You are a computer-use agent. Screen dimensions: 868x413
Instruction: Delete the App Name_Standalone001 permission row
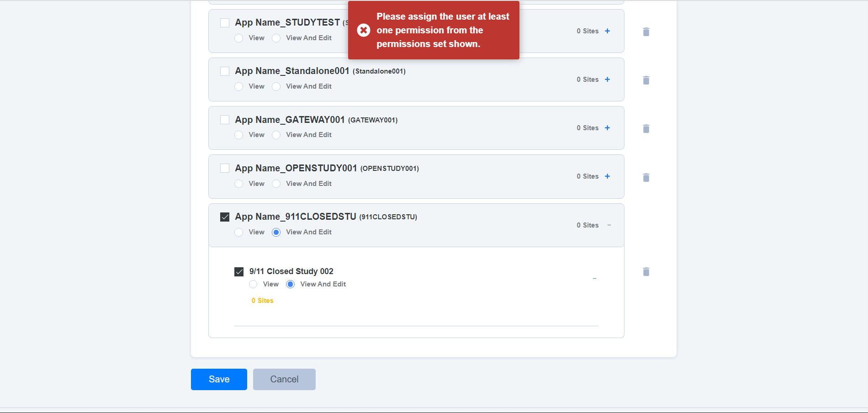[x=646, y=80]
